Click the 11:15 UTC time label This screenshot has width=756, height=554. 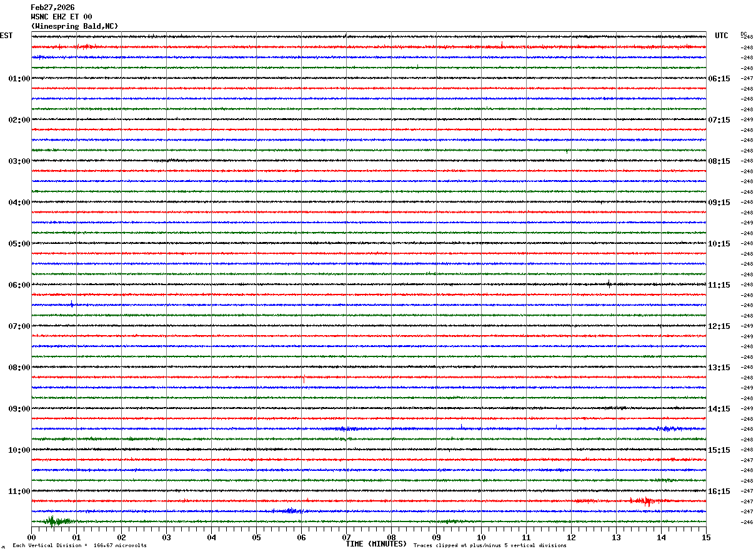click(x=719, y=285)
